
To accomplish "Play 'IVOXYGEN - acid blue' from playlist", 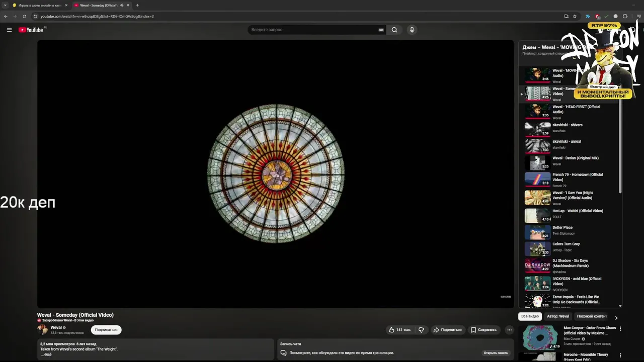I will pyautogui.click(x=571, y=284).
